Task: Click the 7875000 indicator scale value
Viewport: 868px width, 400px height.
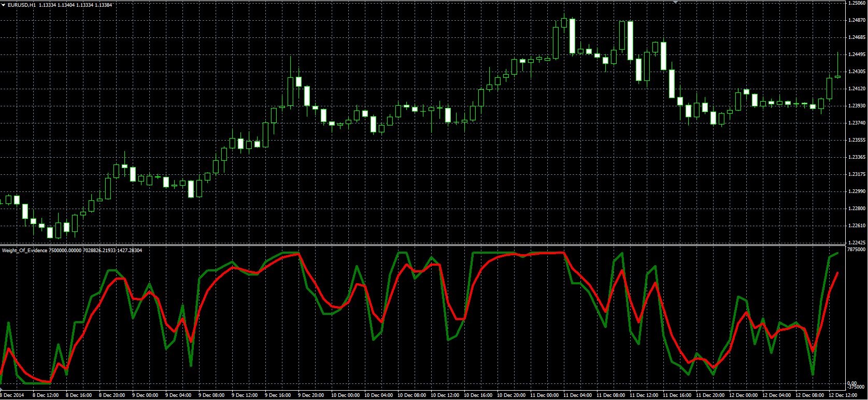Action: pyautogui.click(x=857, y=250)
